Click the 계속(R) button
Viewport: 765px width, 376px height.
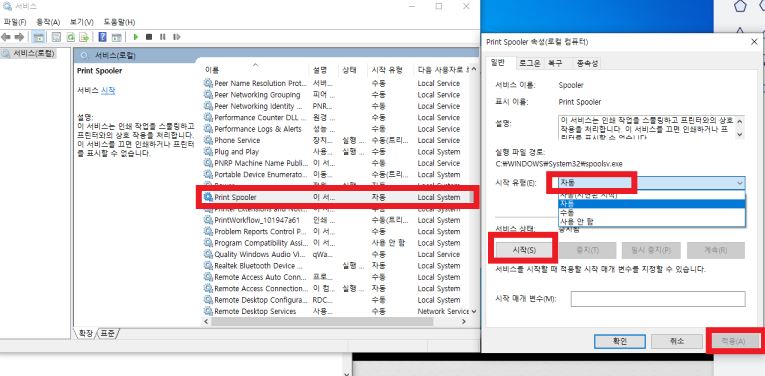click(x=716, y=250)
